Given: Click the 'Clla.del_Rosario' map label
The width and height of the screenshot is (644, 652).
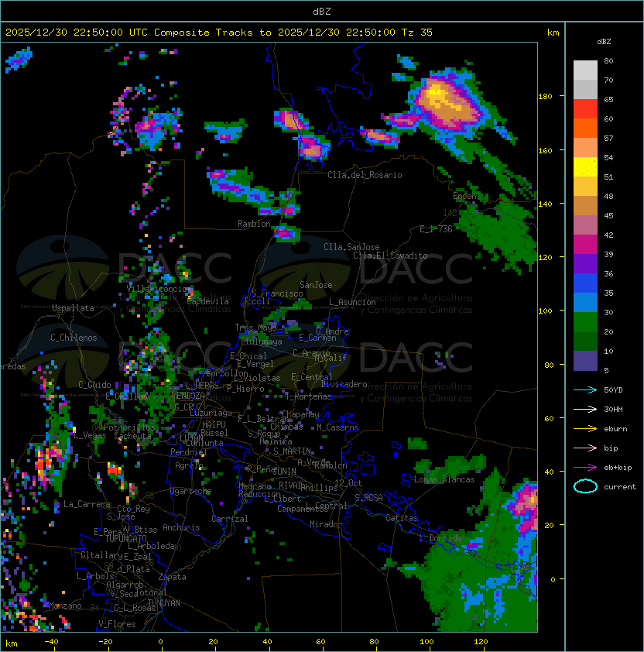Looking at the screenshot, I should point(365,175).
